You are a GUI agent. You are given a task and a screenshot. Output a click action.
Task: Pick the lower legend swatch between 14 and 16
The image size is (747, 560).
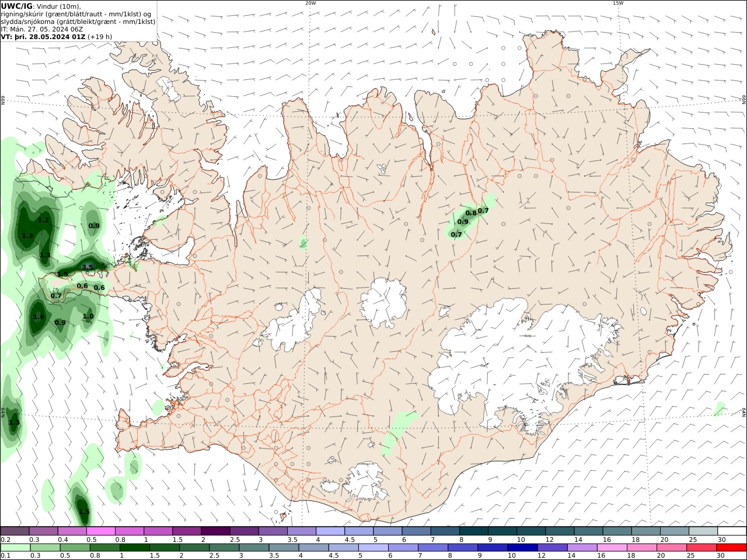pyautogui.click(x=581, y=547)
